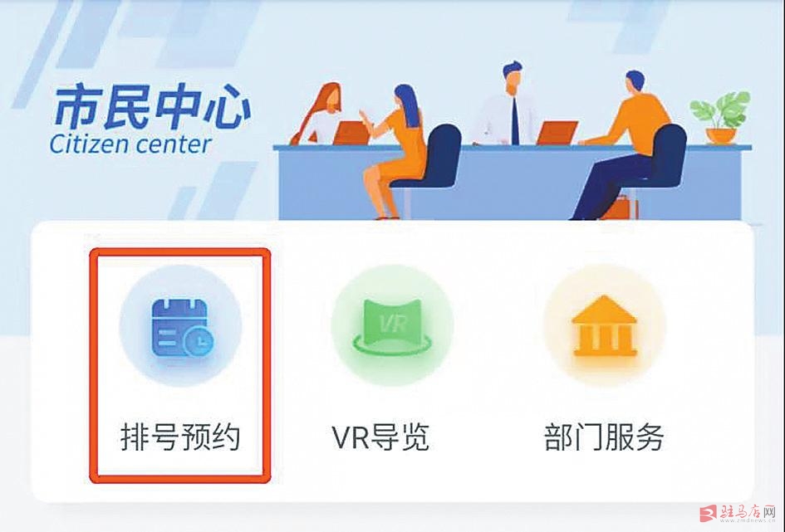
Task: Click the Citizen center subtitle text
Action: [130, 144]
